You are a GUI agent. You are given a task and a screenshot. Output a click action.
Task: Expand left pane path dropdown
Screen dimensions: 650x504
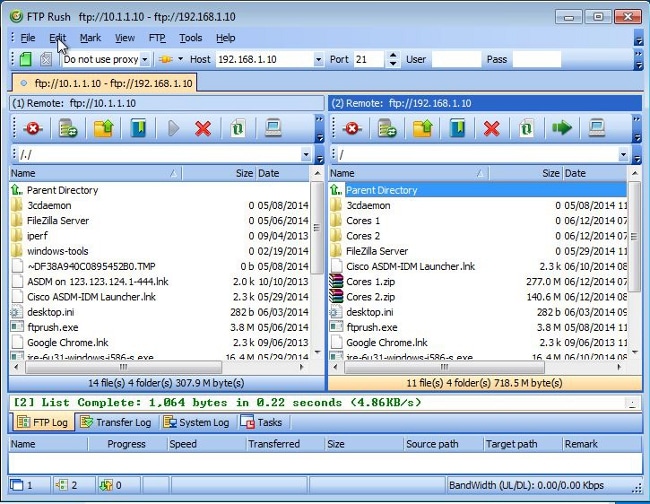[306, 155]
